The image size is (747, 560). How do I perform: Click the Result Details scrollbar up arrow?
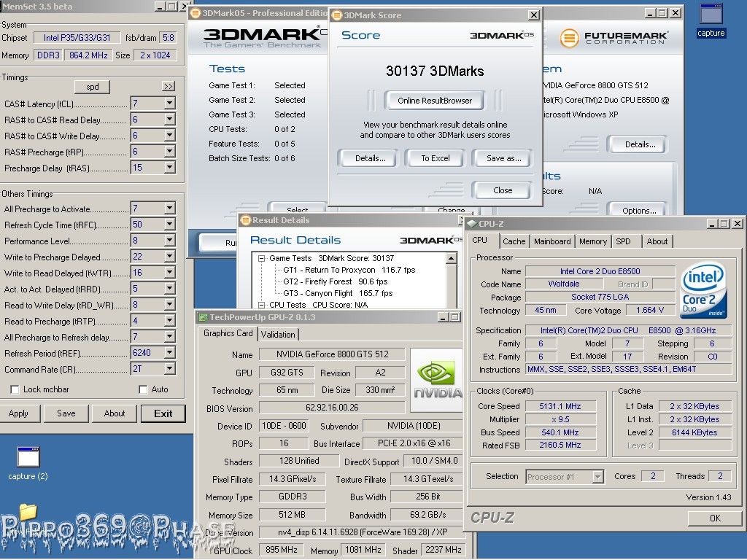[x=451, y=258]
